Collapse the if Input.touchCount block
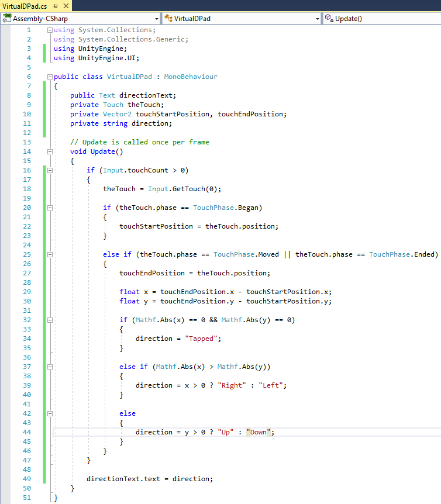Screen dimensions: 441x504 (50, 170)
